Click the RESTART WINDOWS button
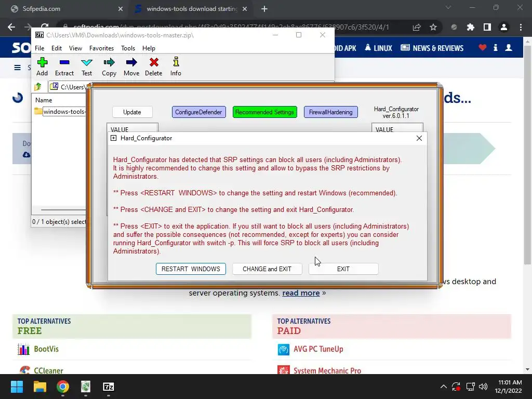This screenshot has height=399, width=532. (191, 269)
